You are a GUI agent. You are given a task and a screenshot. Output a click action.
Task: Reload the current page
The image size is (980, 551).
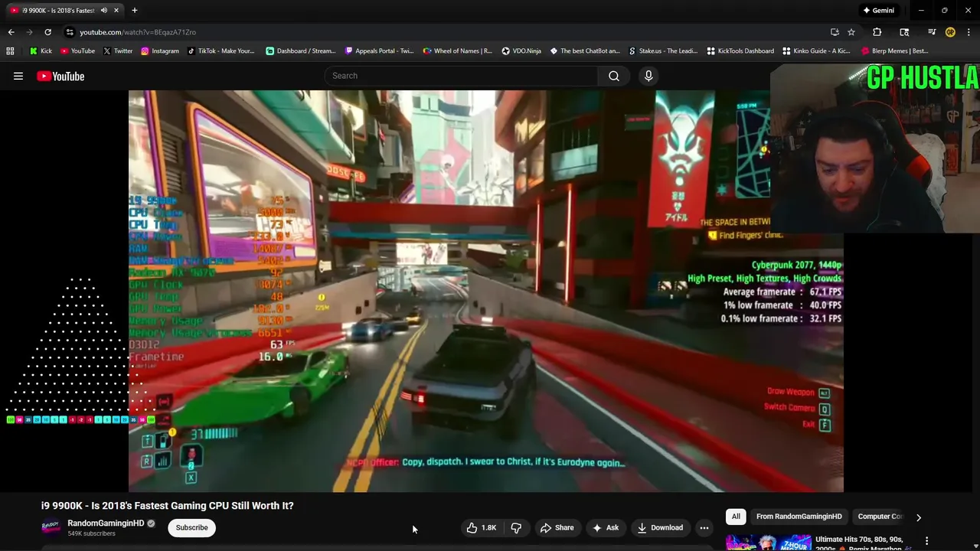pyautogui.click(x=47, y=32)
